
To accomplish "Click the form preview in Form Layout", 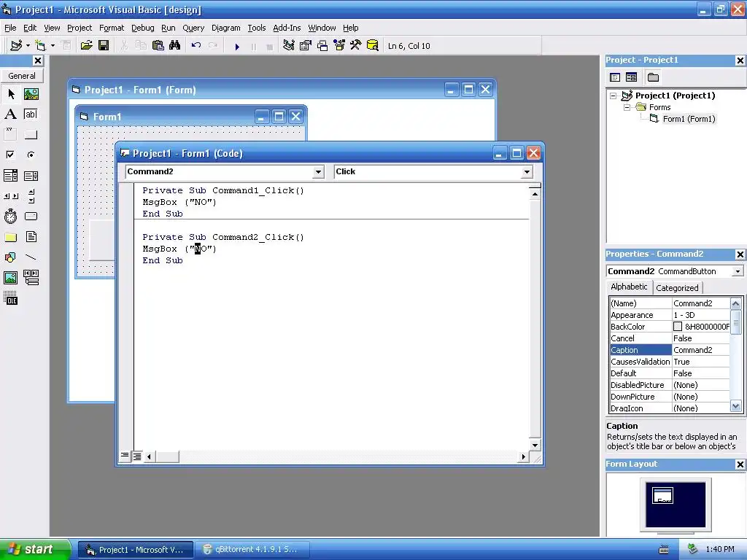I will coord(662,495).
